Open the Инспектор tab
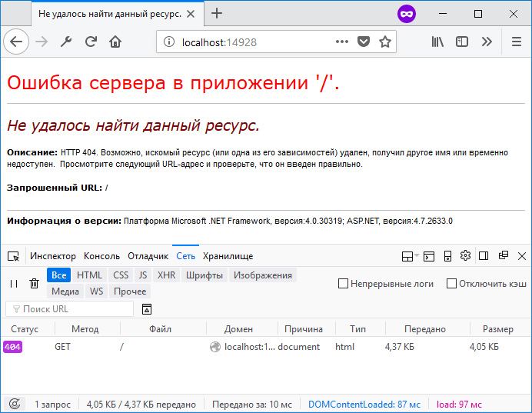This screenshot has height=413, width=532. click(x=53, y=256)
